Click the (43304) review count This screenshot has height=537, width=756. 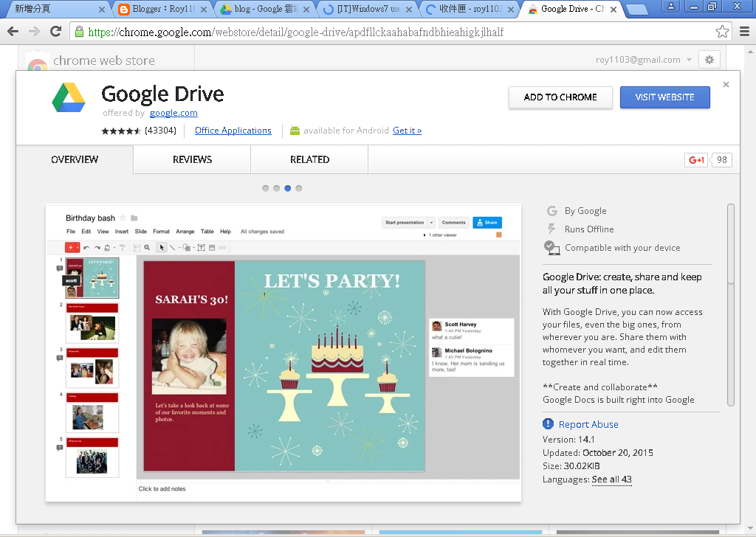tap(160, 131)
